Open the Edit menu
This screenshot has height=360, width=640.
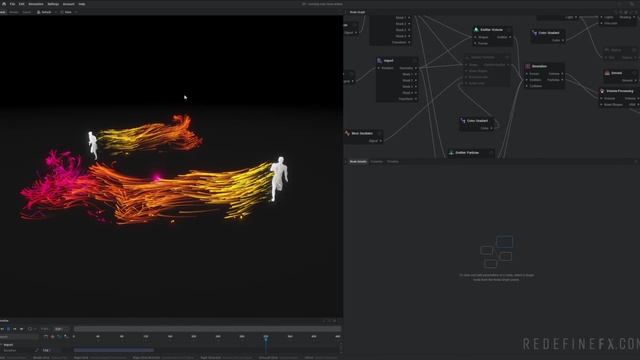click(x=22, y=4)
